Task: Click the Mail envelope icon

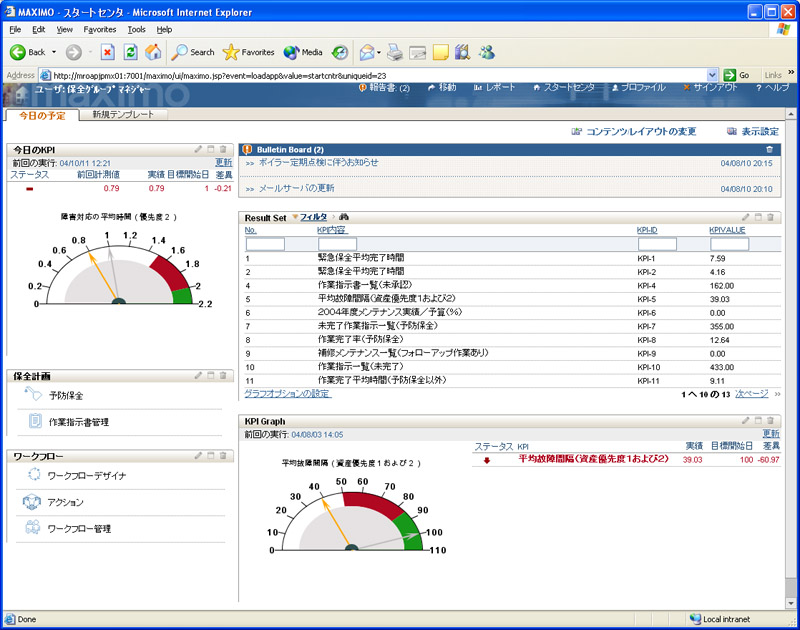Action: [367, 52]
